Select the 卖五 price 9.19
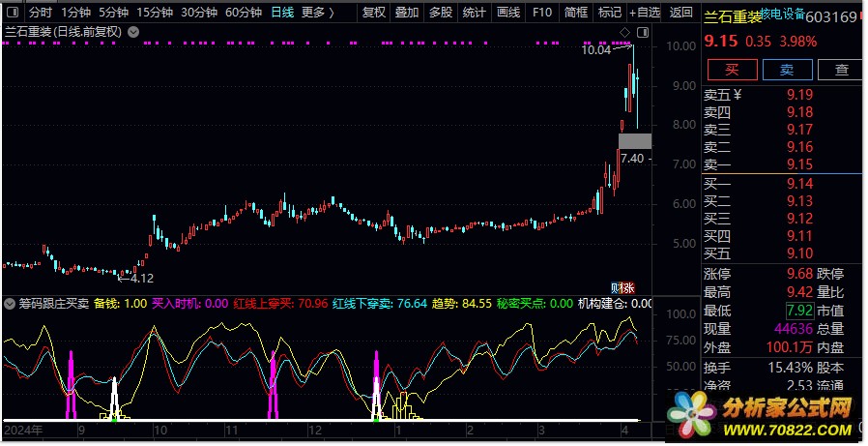The width and height of the screenshot is (868, 446). coord(800,95)
